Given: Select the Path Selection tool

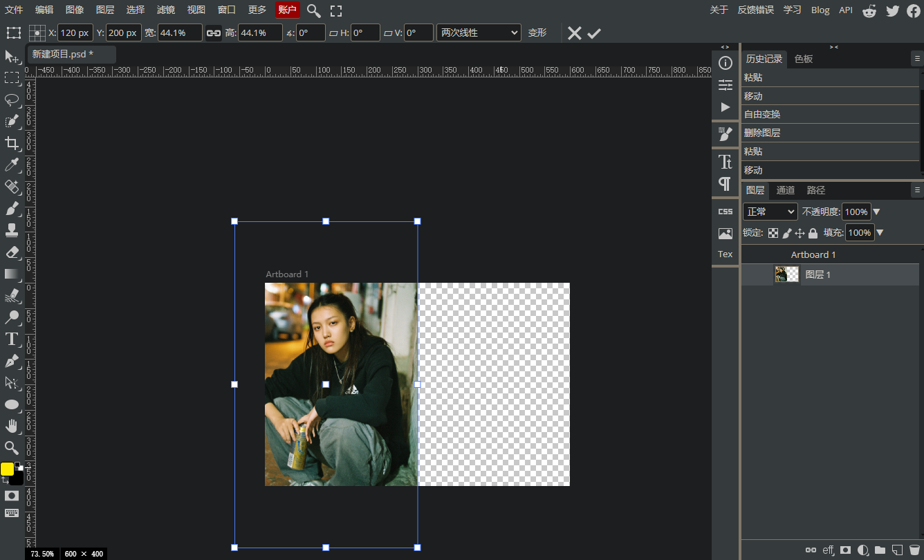Looking at the screenshot, I should [12, 382].
